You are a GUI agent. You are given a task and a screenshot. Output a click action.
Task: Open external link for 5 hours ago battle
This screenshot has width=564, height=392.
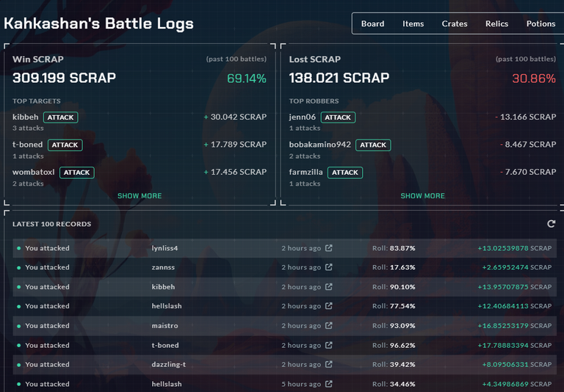329,384
